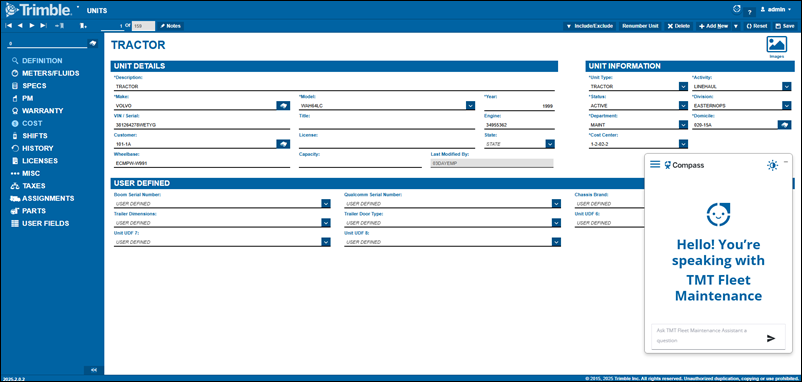The width and height of the screenshot is (802, 382).
Task: Click the Domicile lookup icon
Action: pyautogui.click(x=784, y=125)
